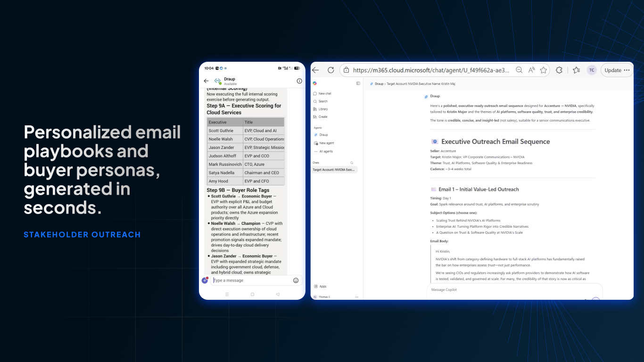
Task: Tap the back arrow in the phone Draup chat
Action: [x=206, y=81]
